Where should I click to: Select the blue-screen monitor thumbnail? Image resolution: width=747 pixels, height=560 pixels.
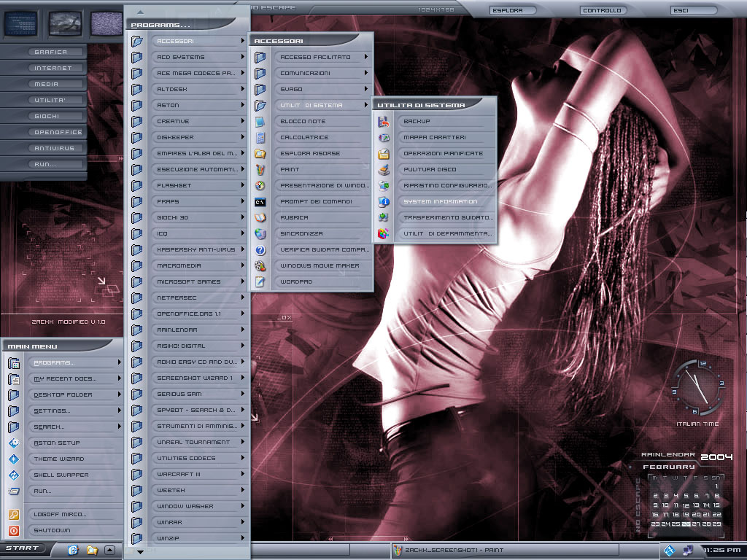click(20, 23)
